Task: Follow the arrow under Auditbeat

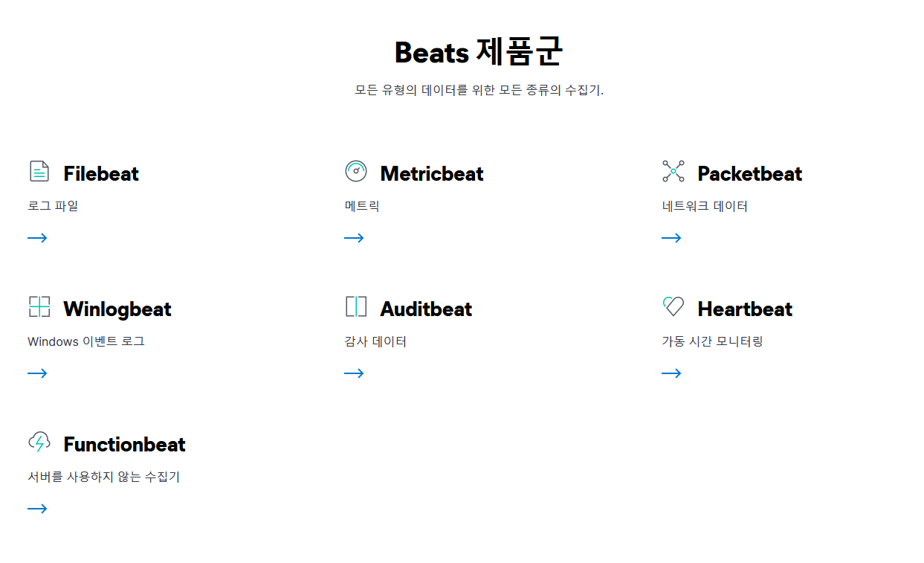Action: [x=354, y=373]
